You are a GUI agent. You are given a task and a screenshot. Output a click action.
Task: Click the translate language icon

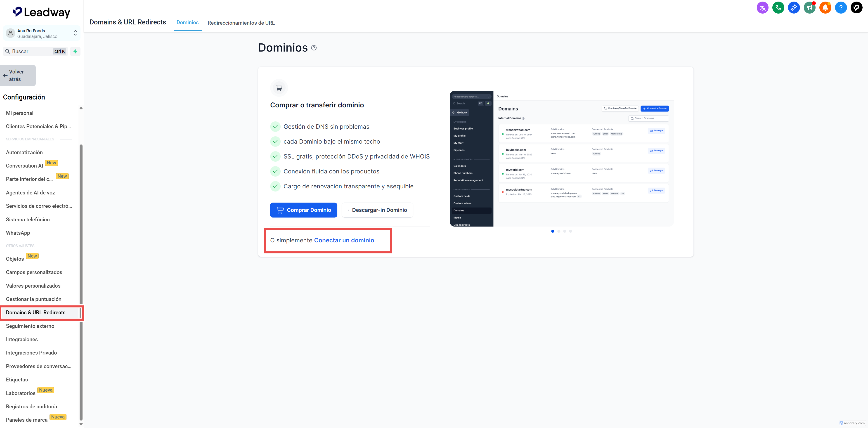click(x=762, y=7)
